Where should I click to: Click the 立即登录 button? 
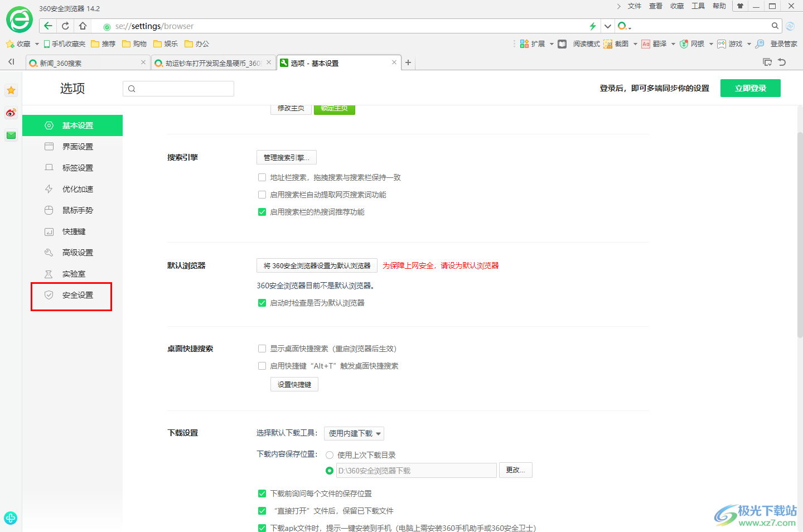point(750,88)
